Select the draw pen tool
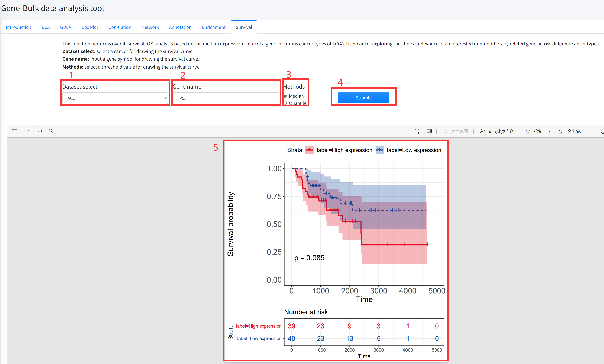This screenshot has width=604, height=364. tap(528, 131)
